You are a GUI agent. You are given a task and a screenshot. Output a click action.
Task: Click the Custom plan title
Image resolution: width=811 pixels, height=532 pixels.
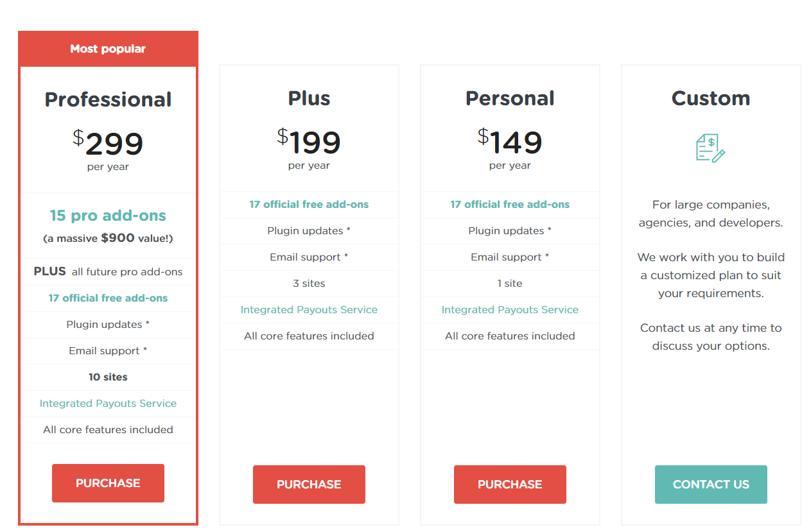click(x=711, y=98)
